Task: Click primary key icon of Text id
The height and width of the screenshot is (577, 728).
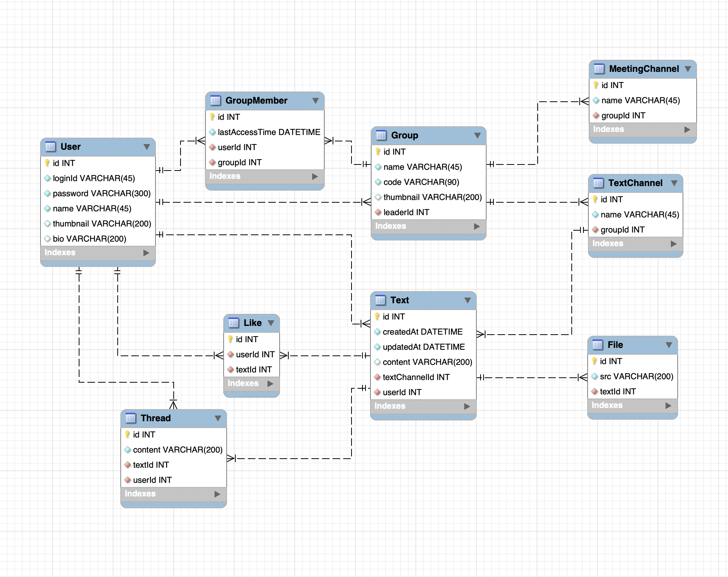Action: click(377, 316)
